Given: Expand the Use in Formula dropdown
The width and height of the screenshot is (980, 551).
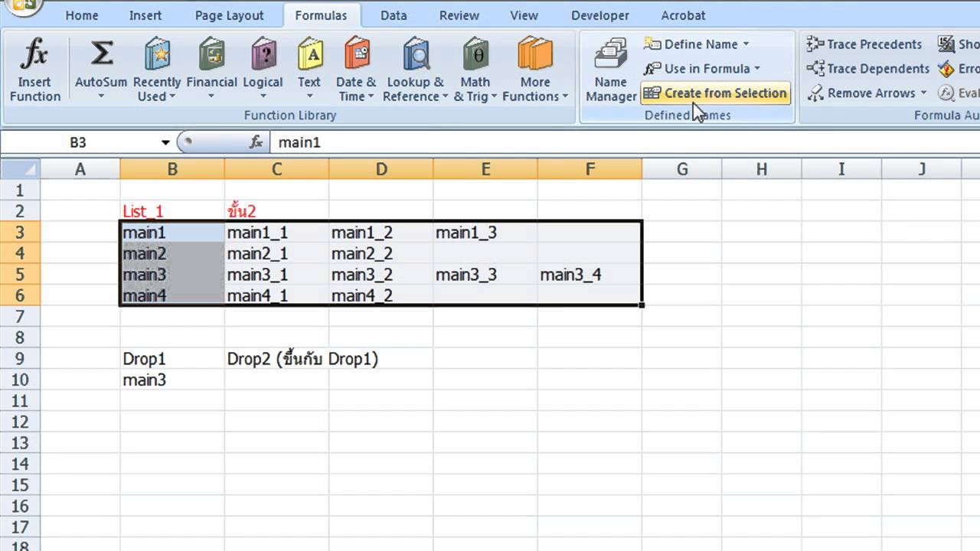Looking at the screenshot, I should click(757, 69).
